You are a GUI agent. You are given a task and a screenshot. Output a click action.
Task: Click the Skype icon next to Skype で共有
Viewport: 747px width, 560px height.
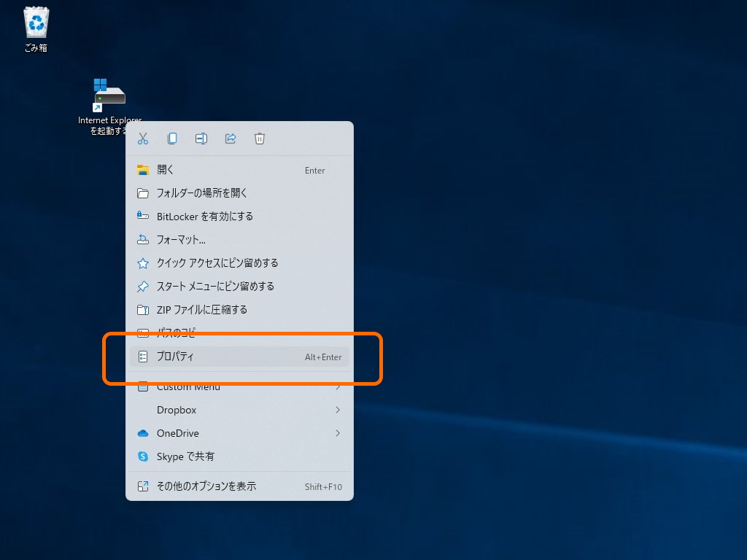pyautogui.click(x=143, y=456)
